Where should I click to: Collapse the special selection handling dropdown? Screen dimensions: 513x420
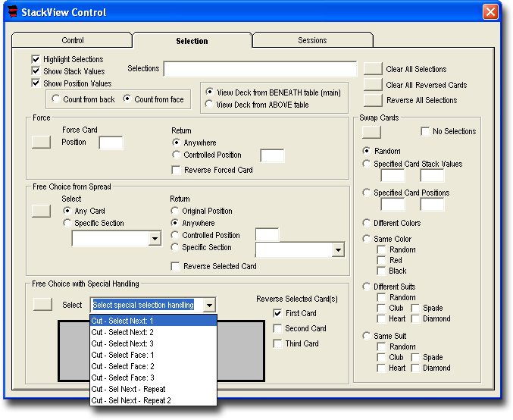pos(209,305)
